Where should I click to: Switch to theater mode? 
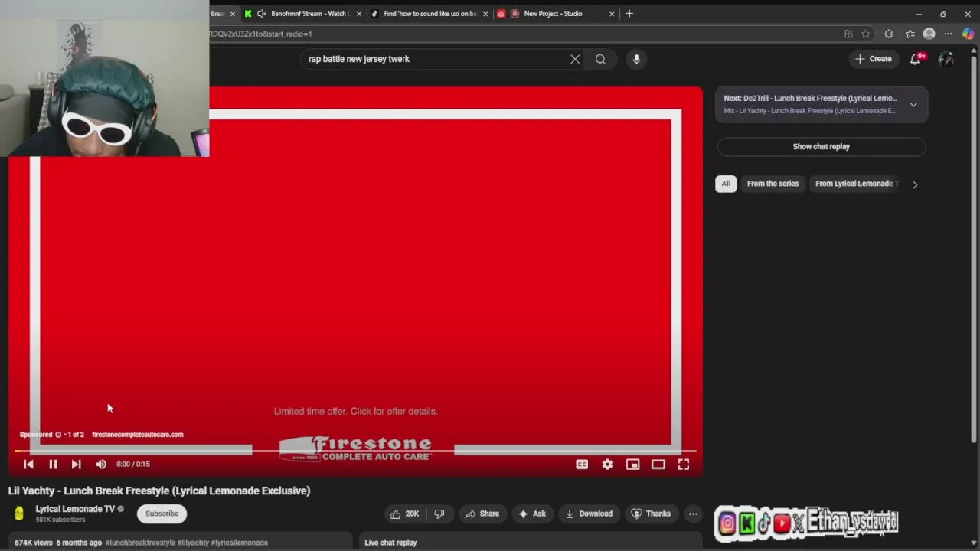[658, 464]
